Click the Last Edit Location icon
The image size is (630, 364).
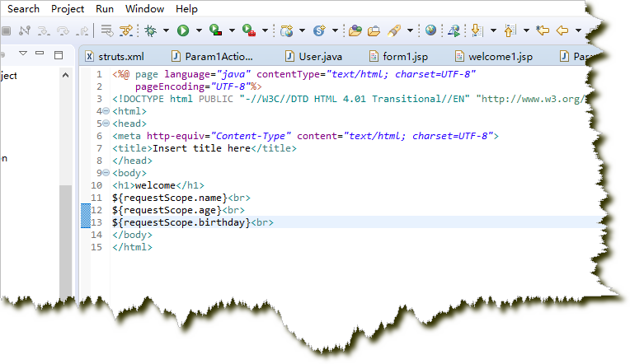pyautogui.click(x=543, y=30)
